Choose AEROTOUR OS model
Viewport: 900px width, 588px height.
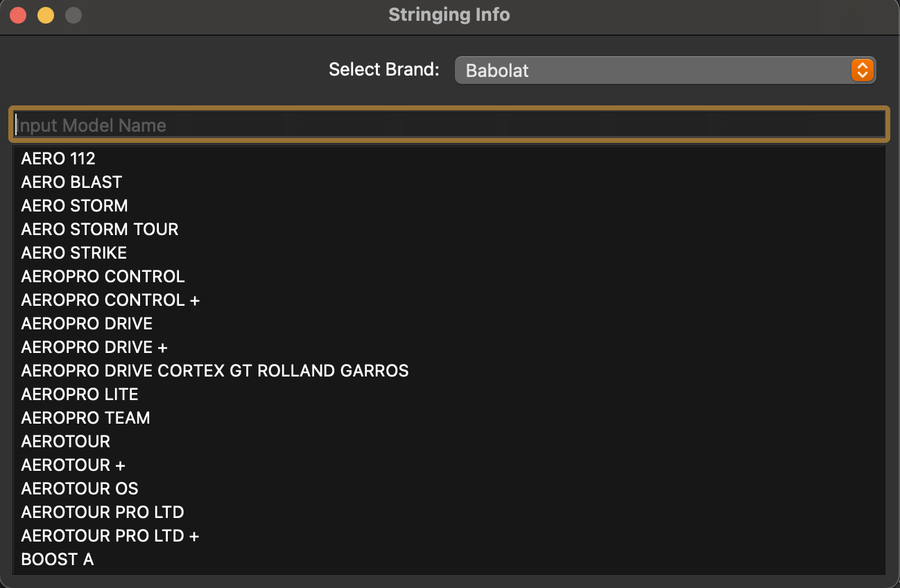tap(79, 488)
